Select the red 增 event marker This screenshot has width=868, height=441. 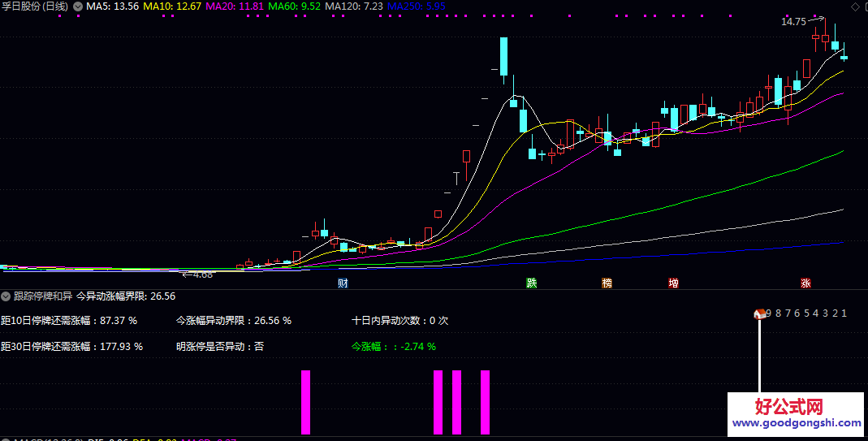tap(674, 283)
